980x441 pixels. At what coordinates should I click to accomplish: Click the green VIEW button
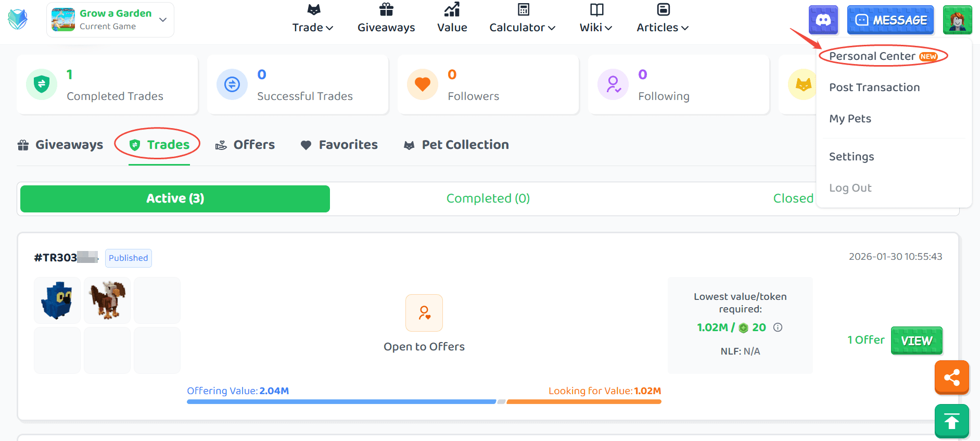coord(917,341)
